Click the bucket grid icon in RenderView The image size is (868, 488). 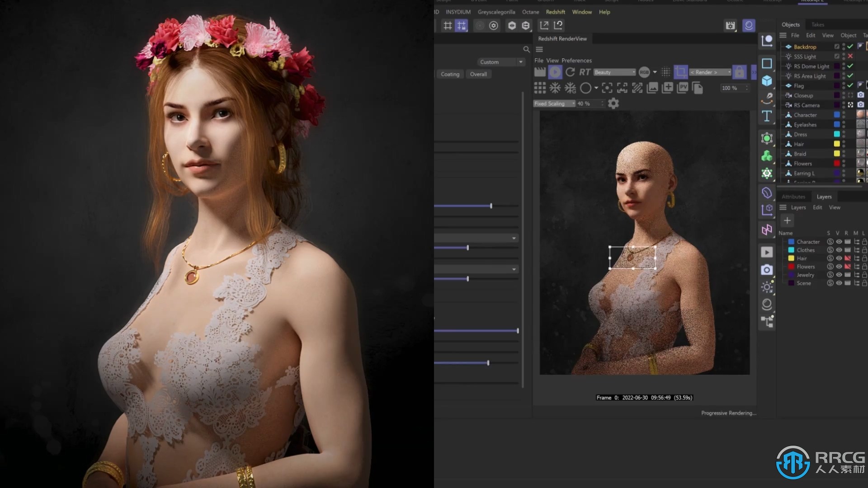[540, 88]
